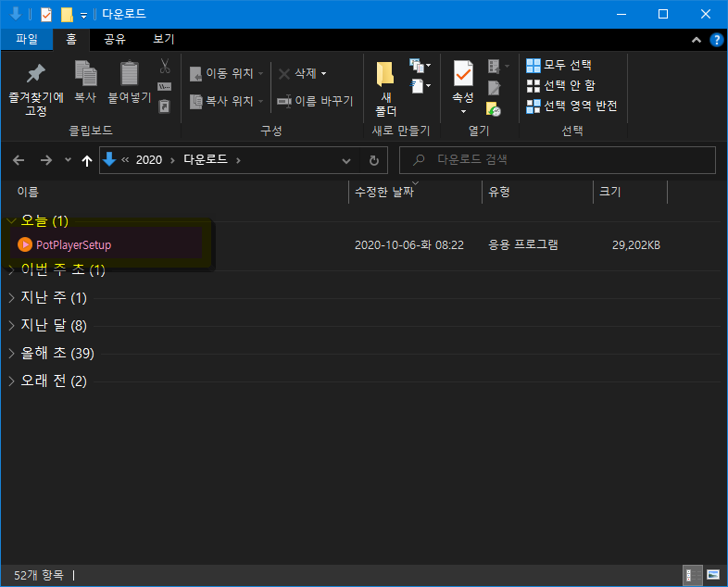Click Select none (선택 안 함)

tap(561, 85)
